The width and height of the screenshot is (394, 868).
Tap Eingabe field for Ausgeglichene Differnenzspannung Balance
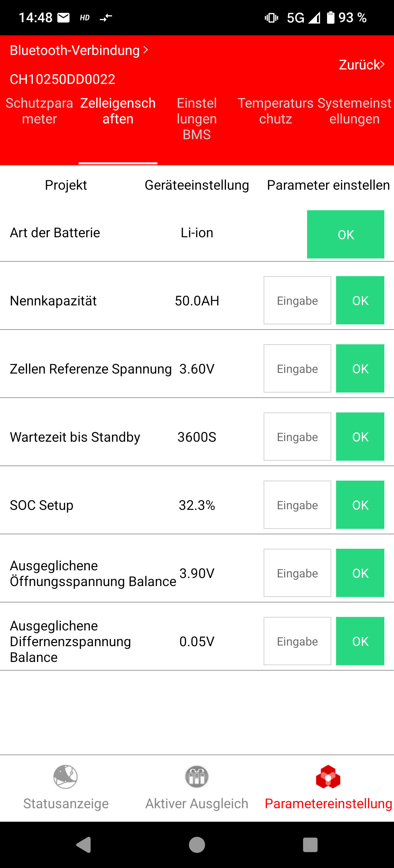pyautogui.click(x=297, y=641)
